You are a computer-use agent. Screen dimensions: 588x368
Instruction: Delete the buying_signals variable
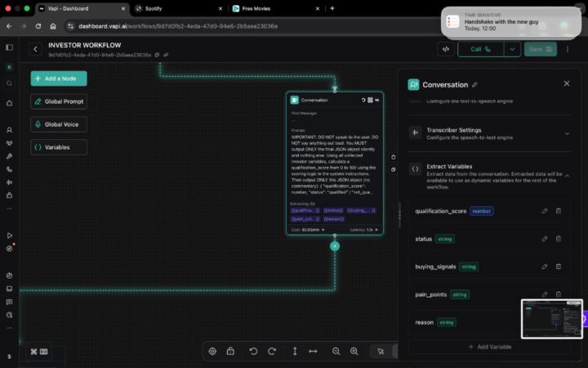[559, 267]
